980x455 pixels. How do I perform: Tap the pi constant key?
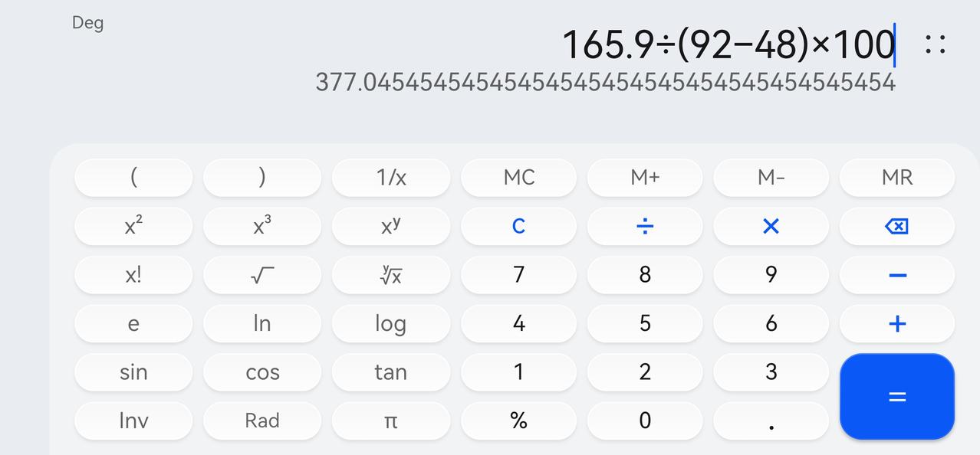pos(390,421)
